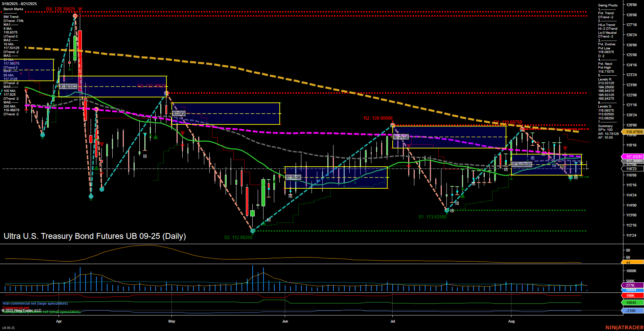Click the S2: 112.06250 support label
This screenshot has height=331, width=644.
(x=238, y=237)
